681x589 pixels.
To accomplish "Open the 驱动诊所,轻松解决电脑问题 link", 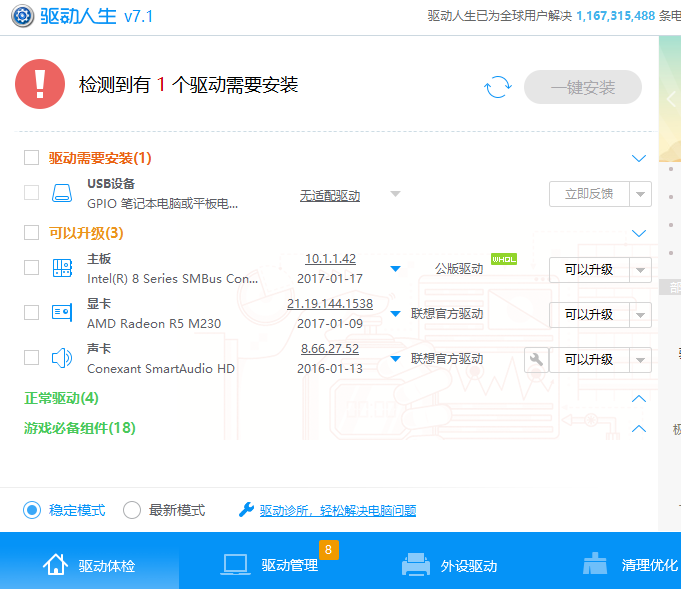I will tap(338, 510).
